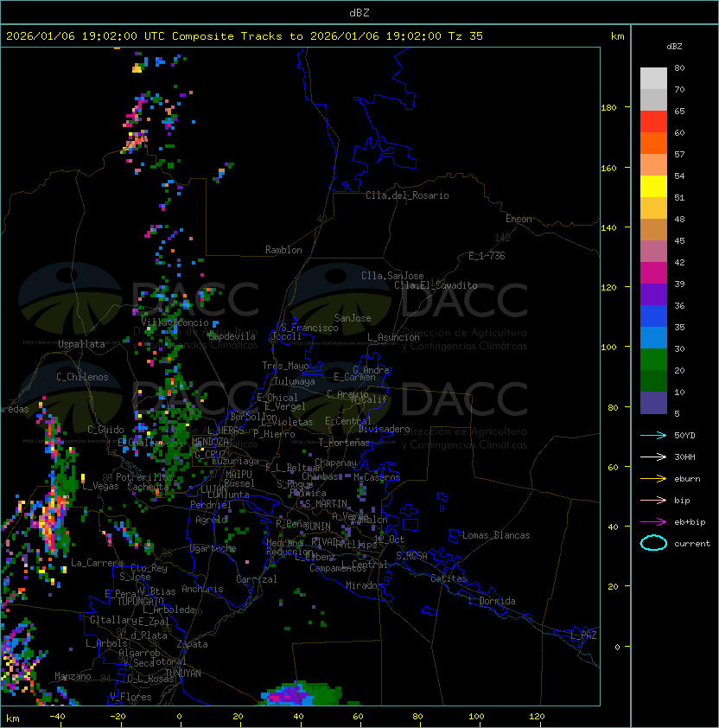Click the JUNIN map label
Viewport: 719px width, 728px height.
point(317,526)
